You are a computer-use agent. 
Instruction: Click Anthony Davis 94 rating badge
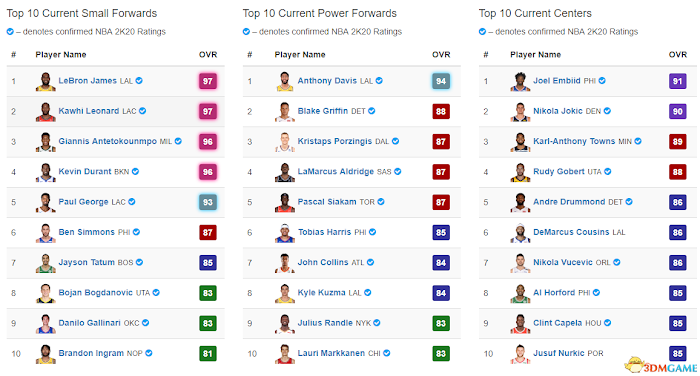(441, 81)
